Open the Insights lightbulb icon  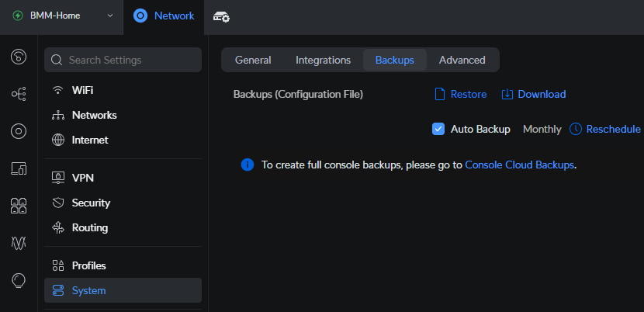(x=19, y=280)
